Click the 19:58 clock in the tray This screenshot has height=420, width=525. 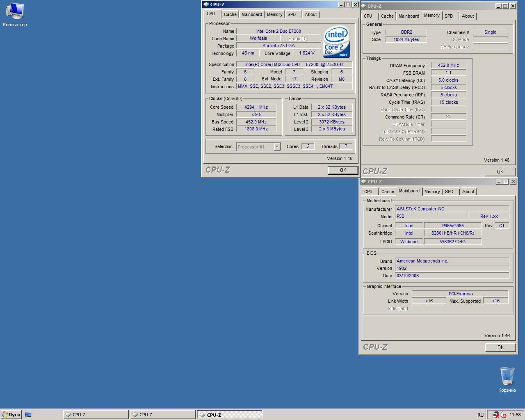coord(515,415)
